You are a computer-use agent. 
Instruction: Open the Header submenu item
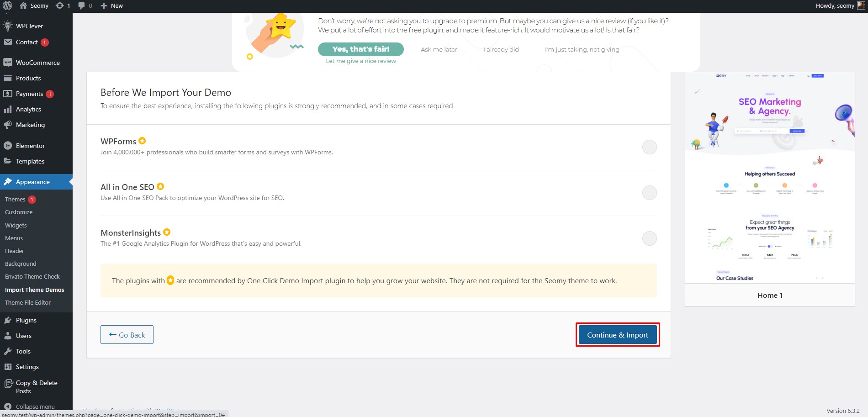pyautogui.click(x=15, y=251)
